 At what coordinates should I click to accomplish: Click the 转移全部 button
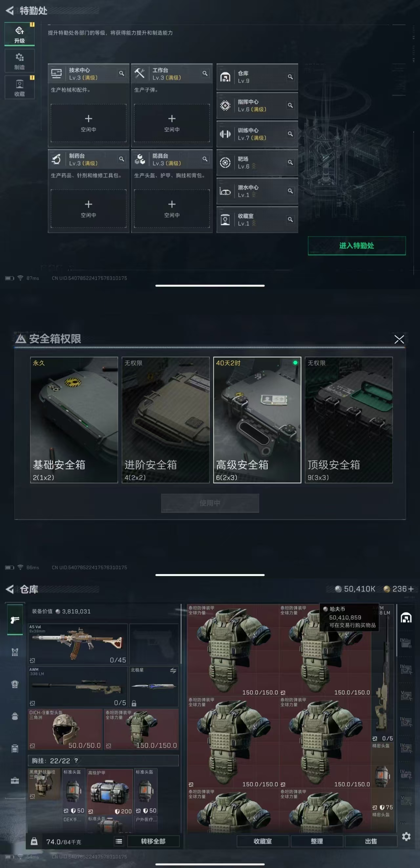coord(153,841)
